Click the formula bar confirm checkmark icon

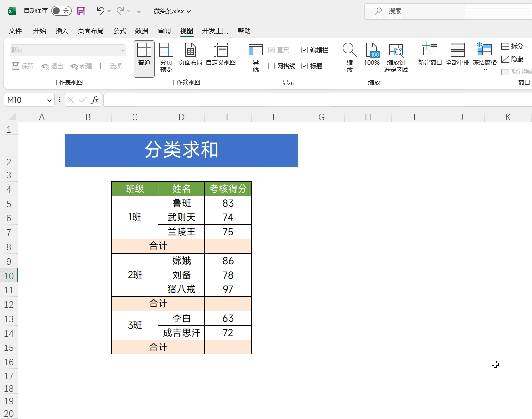pos(82,100)
